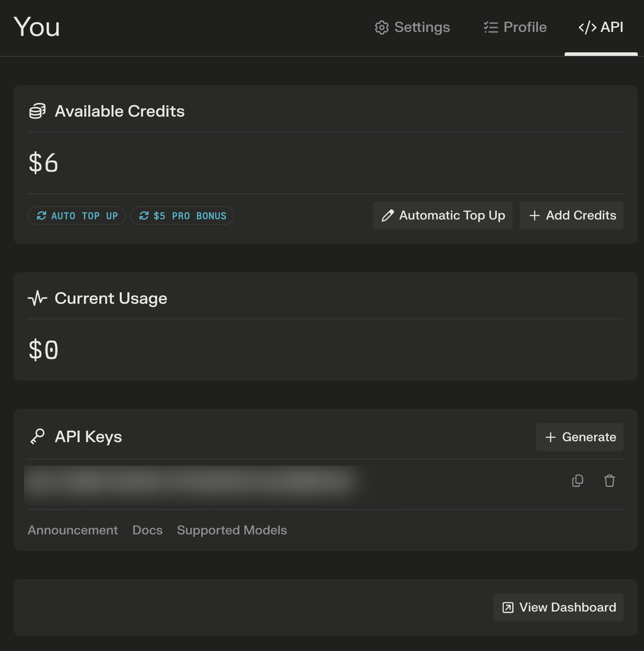
Task: Toggle the $5 PRO BONUS badge
Action: pos(182,216)
